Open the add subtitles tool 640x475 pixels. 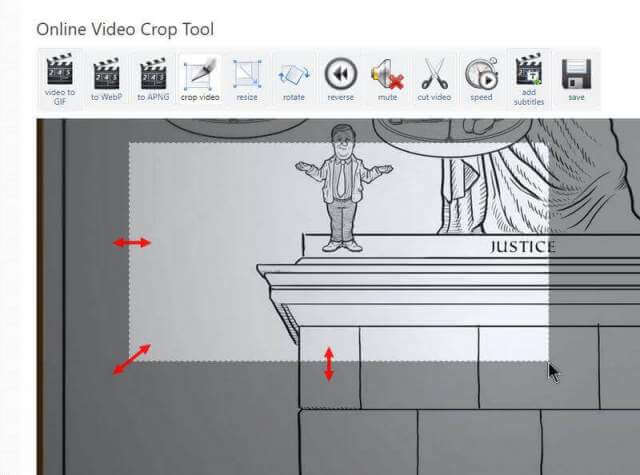click(x=529, y=79)
